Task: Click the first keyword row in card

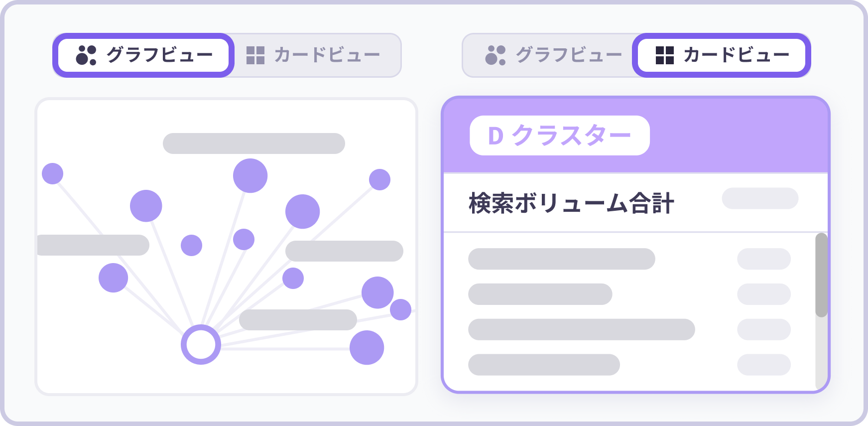Action: click(x=561, y=259)
